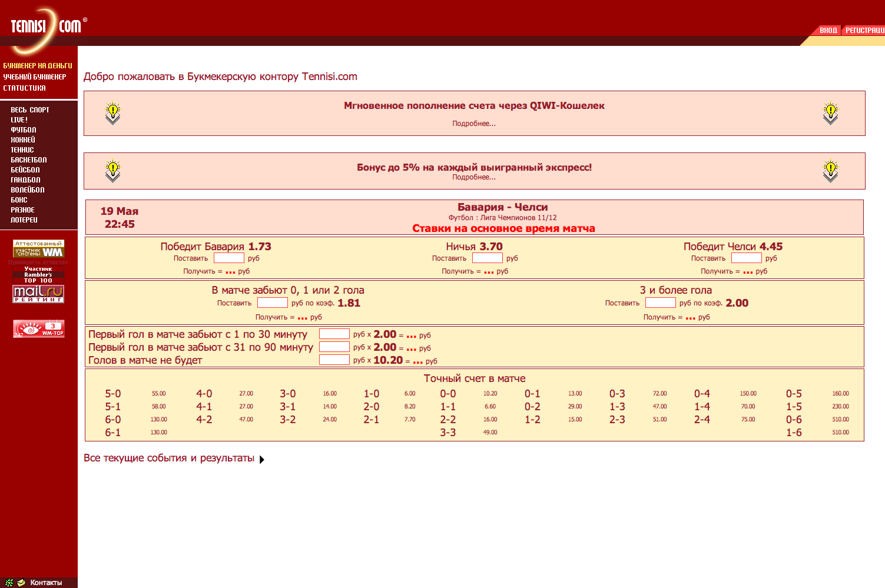Open the Бавария - Челси match link
This screenshot has width=885, height=588.
(502, 207)
